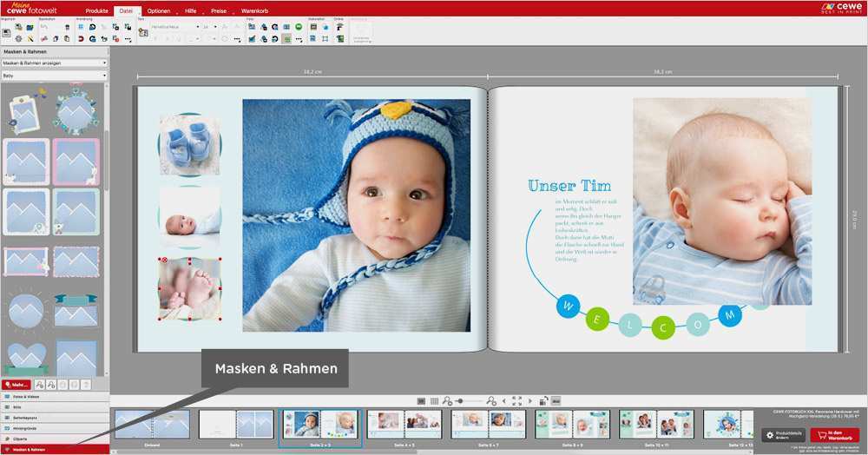Viewport: 868px width, 455px height.
Task: Select the sleeping baby photo on right page
Action: click(x=722, y=201)
